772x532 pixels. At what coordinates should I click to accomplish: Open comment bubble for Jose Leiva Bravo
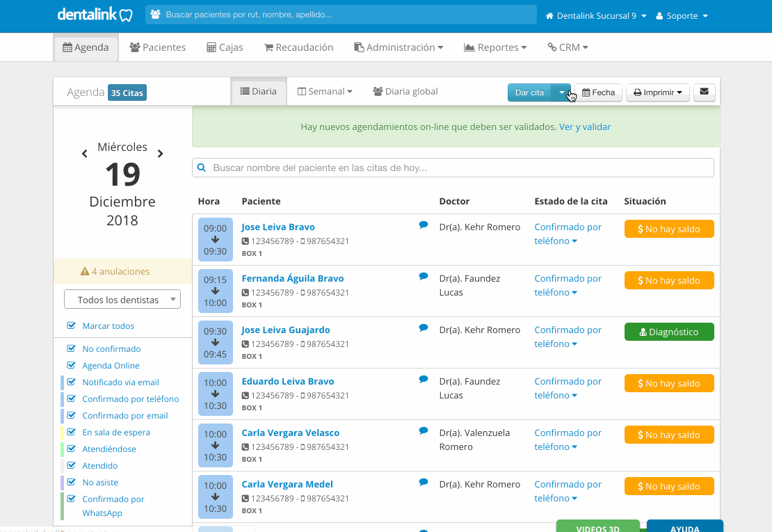[424, 225]
